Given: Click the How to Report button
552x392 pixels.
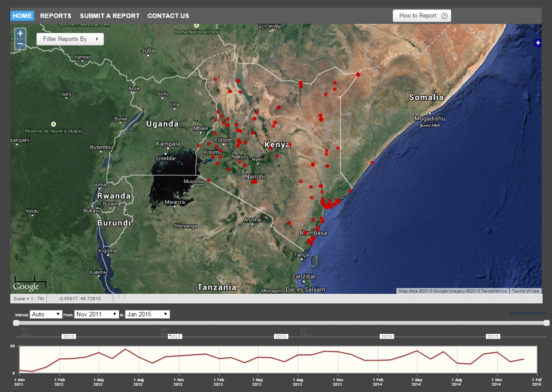Looking at the screenshot, I should pos(418,16).
